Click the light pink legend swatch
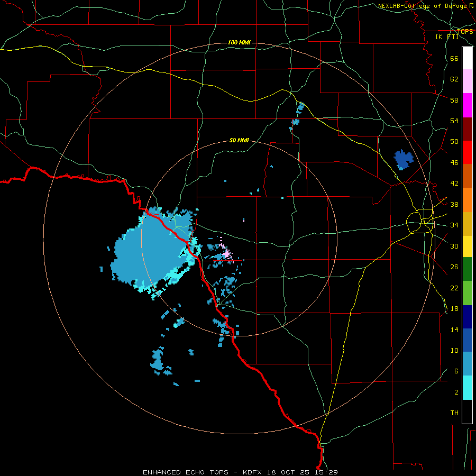 click(x=467, y=81)
